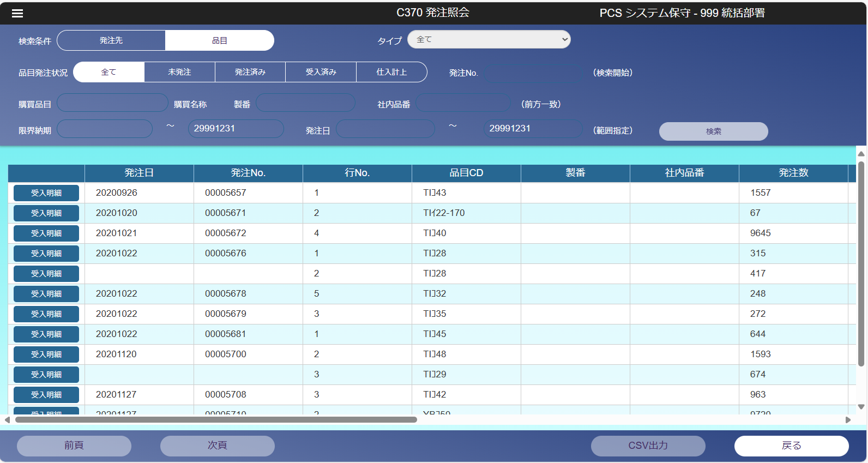
Task: Go to previous page with 前頁
Action: [x=74, y=446]
